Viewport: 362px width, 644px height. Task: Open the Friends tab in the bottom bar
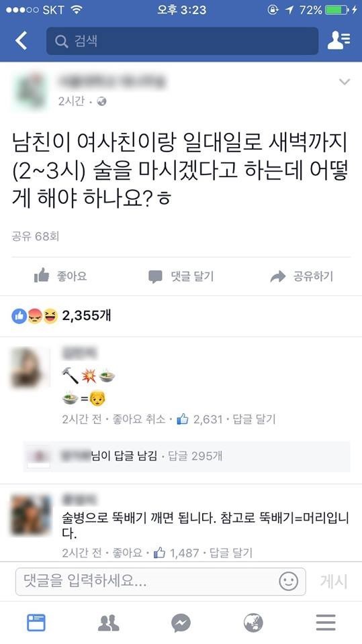point(109,623)
